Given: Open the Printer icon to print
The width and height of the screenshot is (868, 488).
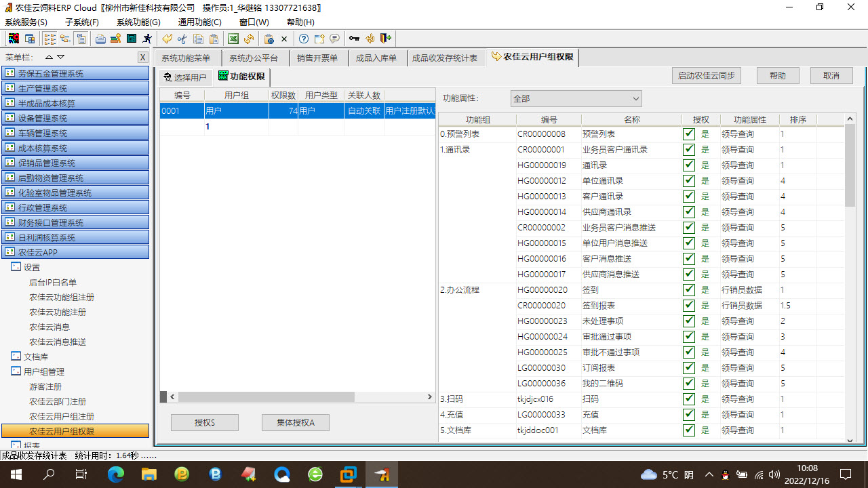Looking at the screenshot, I should pyautogui.click(x=100, y=39).
